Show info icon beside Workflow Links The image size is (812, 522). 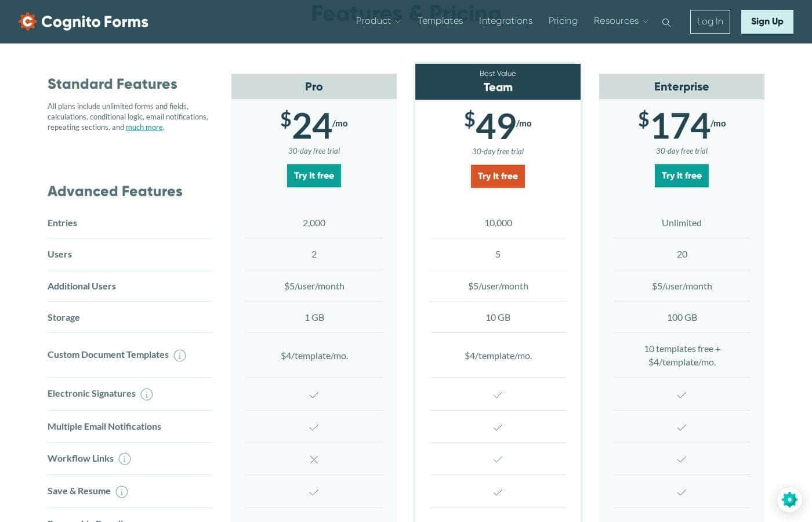(x=125, y=459)
